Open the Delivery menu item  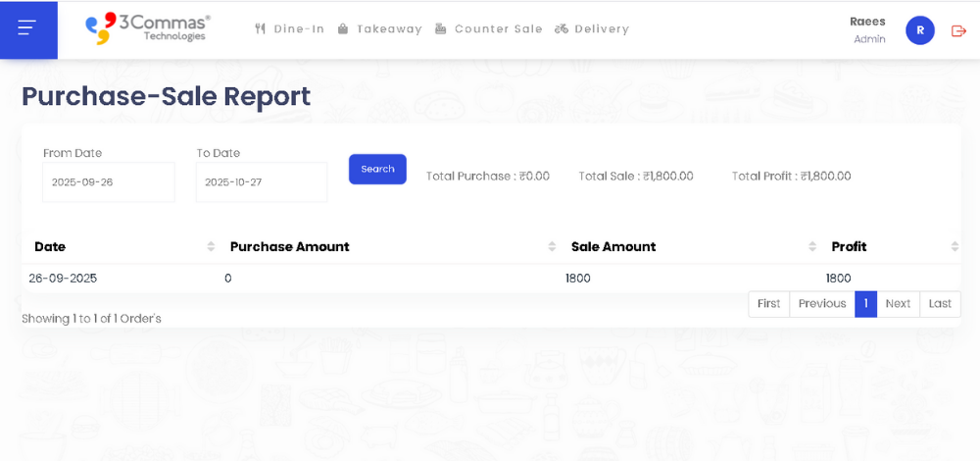click(x=602, y=29)
